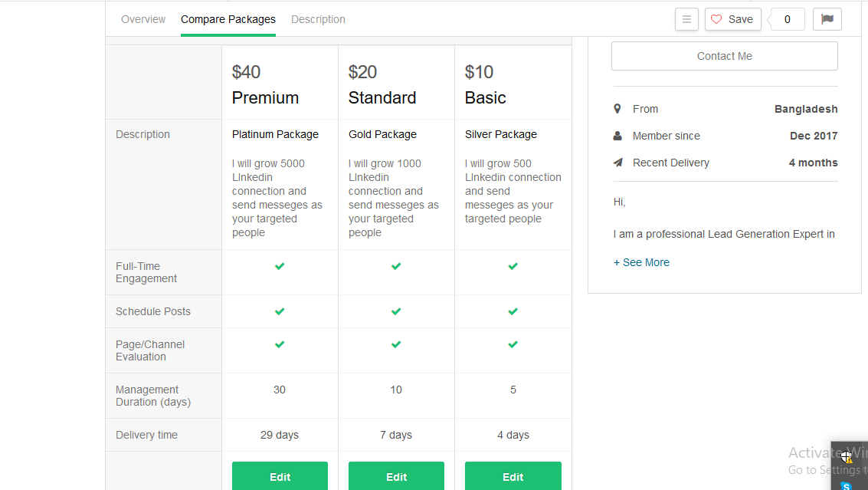This screenshot has width=868, height=490.
Task: Switch to the Description tab
Action: point(318,19)
